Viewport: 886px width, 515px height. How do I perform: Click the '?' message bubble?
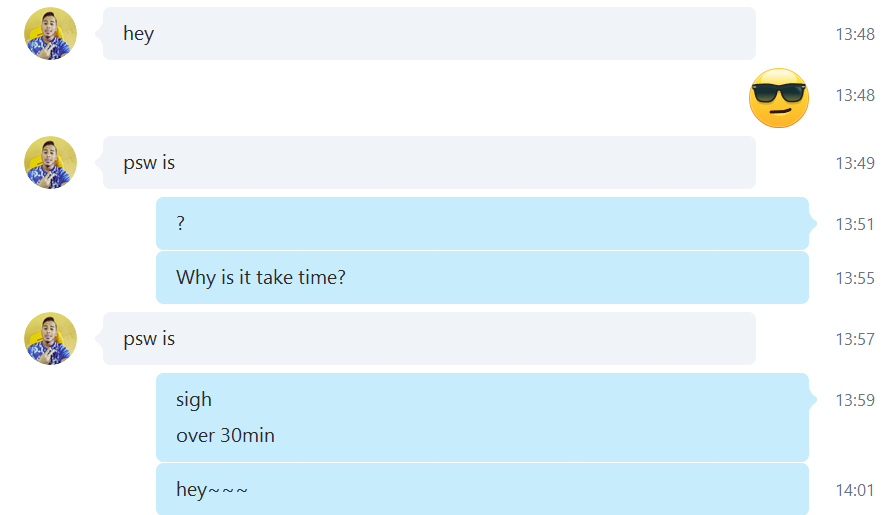point(482,223)
